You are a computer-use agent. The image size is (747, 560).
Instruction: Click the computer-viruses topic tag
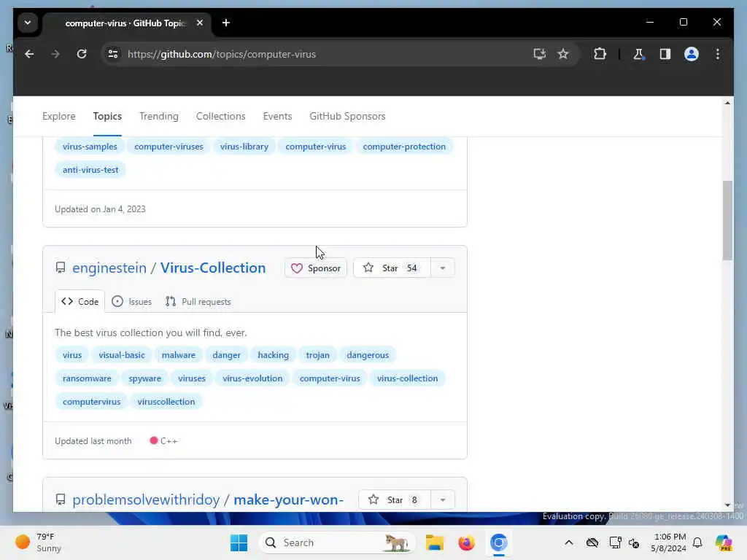(169, 147)
